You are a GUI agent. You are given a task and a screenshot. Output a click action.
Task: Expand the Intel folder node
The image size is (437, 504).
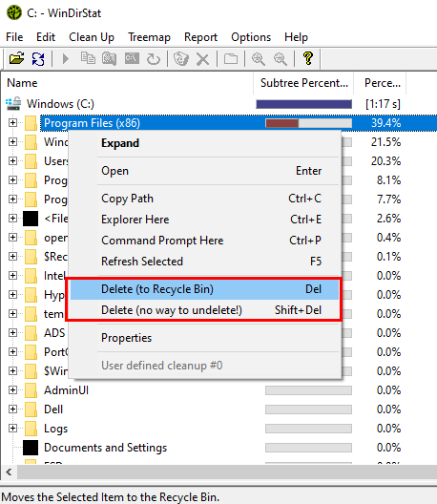click(x=12, y=276)
